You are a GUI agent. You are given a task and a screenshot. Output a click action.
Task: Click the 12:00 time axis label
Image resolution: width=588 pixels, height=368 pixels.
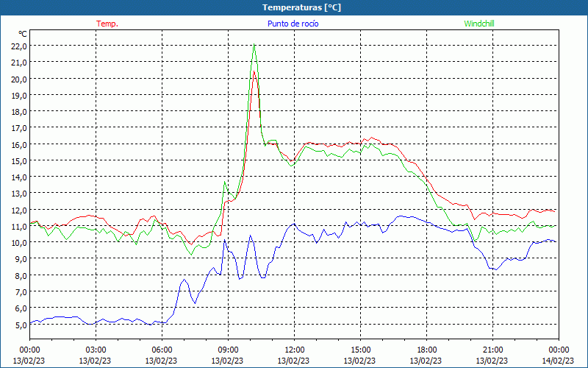pos(295,350)
